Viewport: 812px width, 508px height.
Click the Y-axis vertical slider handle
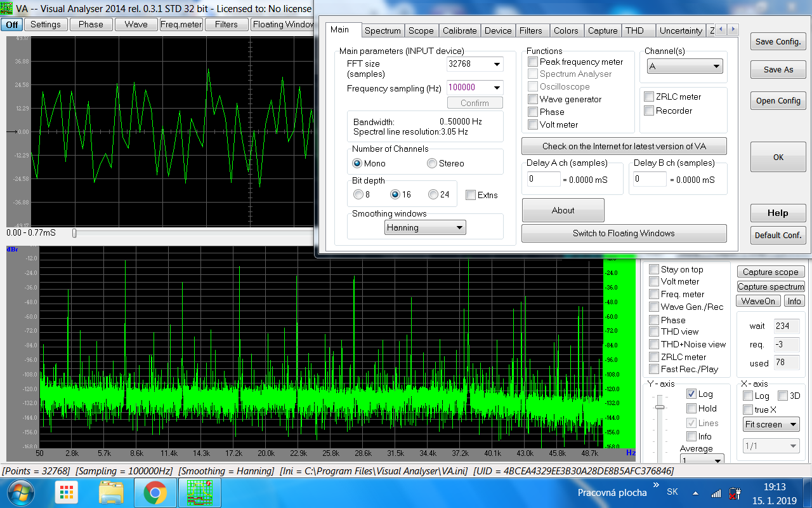(x=660, y=406)
